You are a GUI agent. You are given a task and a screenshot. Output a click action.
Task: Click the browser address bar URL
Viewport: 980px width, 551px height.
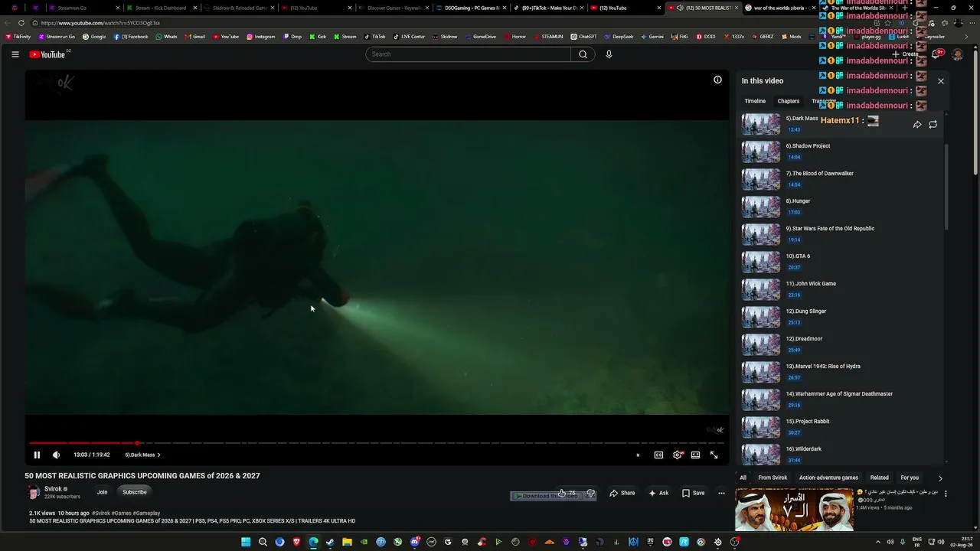[100, 23]
